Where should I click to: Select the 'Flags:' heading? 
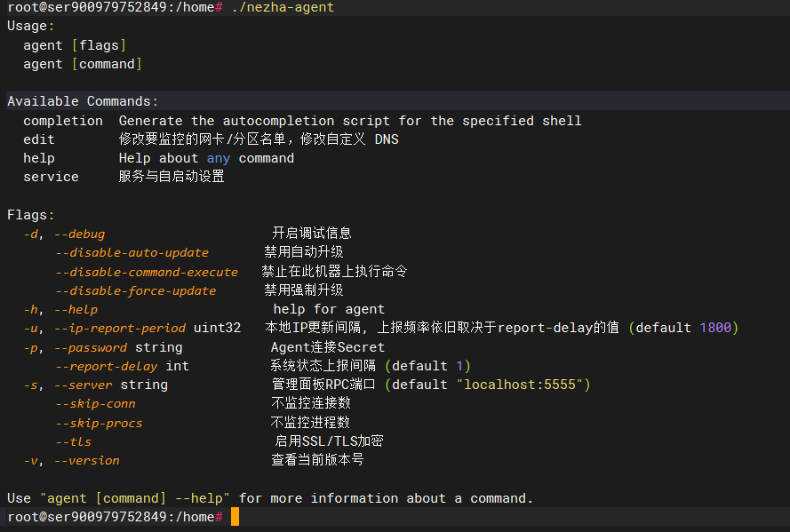point(31,216)
